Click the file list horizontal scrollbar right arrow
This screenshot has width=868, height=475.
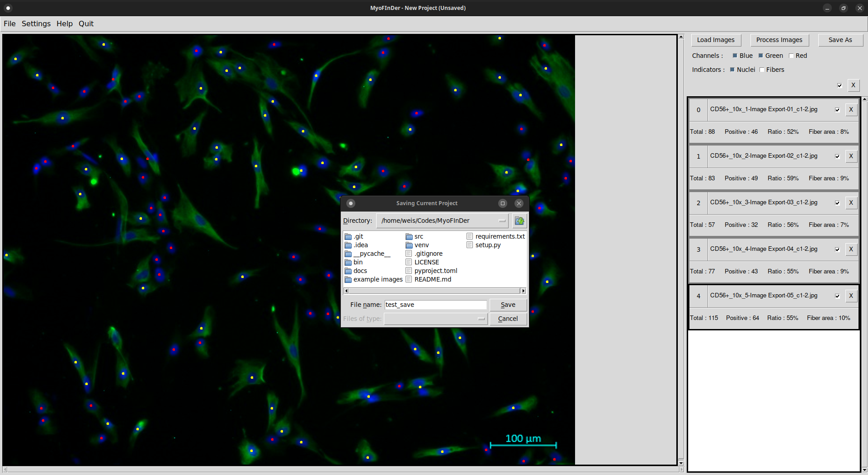pyautogui.click(x=524, y=291)
